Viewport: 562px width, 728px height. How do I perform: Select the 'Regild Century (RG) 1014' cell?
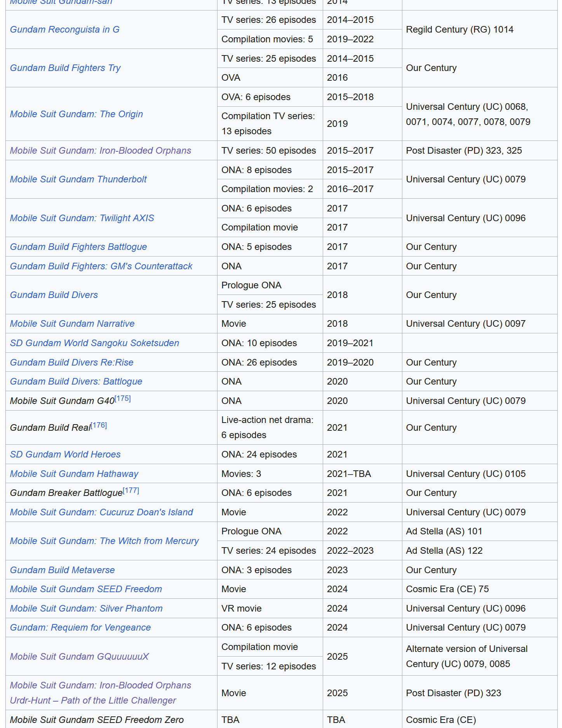click(480, 29)
